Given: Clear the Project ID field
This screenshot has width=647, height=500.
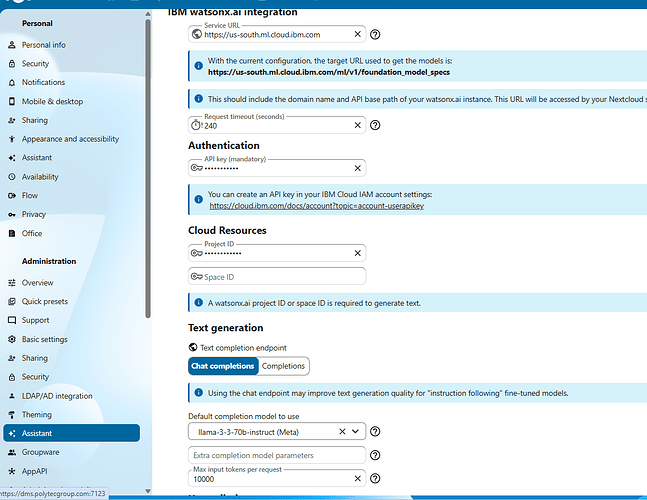Looking at the screenshot, I should click(x=357, y=254).
